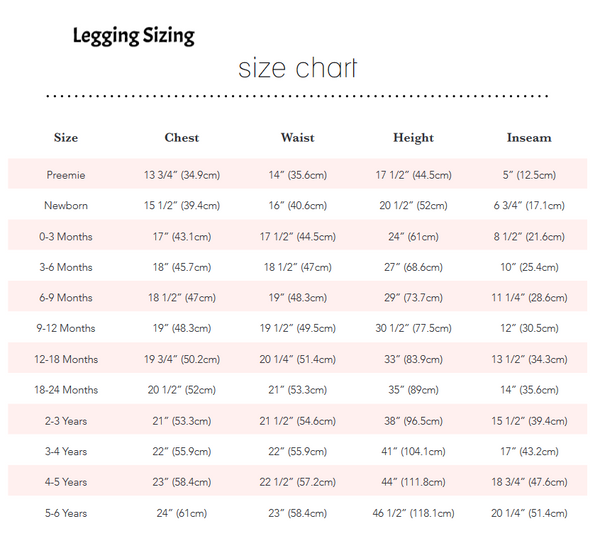Click the 3-4 Years row label

pos(66,452)
